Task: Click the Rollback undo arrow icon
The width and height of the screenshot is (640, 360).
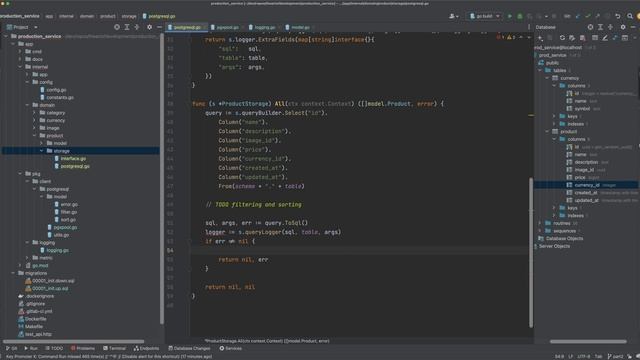Action: [x=618, y=16]
